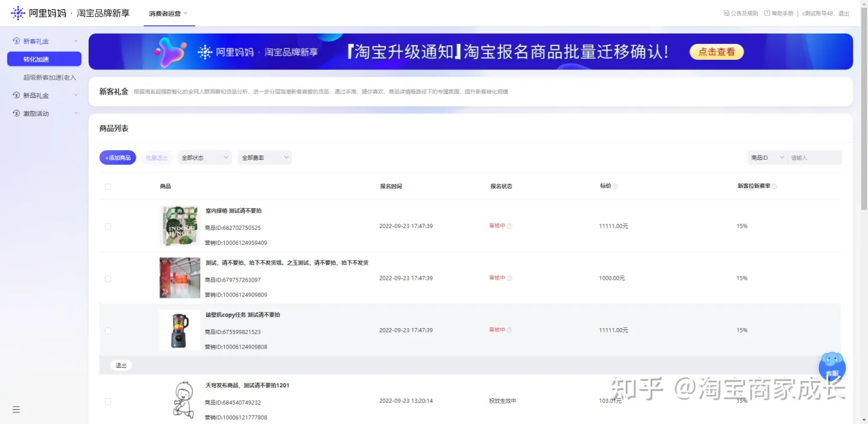Expand the 新品礼金 sidebar section
The width and height of the screenshot is (868, 424).
(x=76, y=95)
